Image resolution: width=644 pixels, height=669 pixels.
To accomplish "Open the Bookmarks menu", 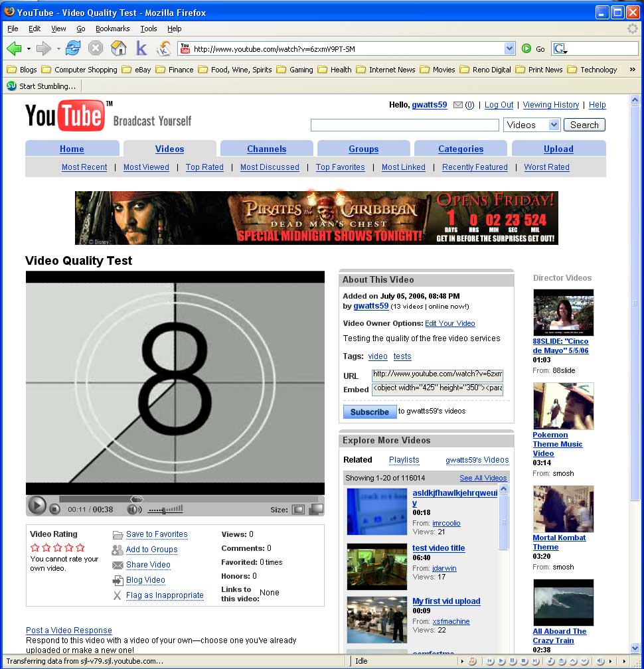I will pos(113,29).
